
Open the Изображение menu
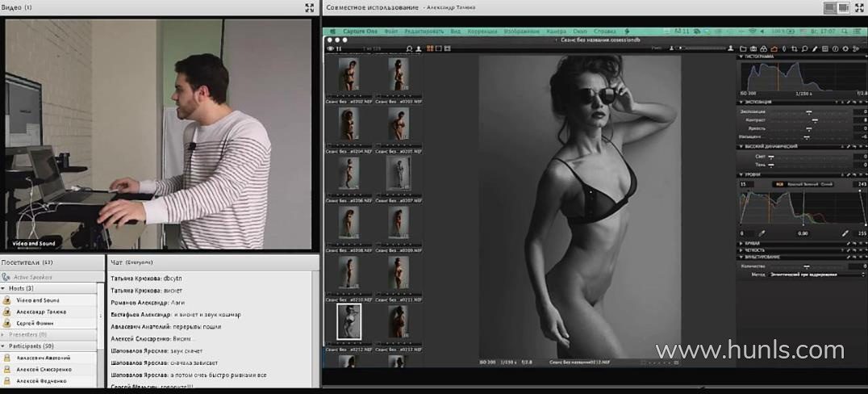[521, 31]
